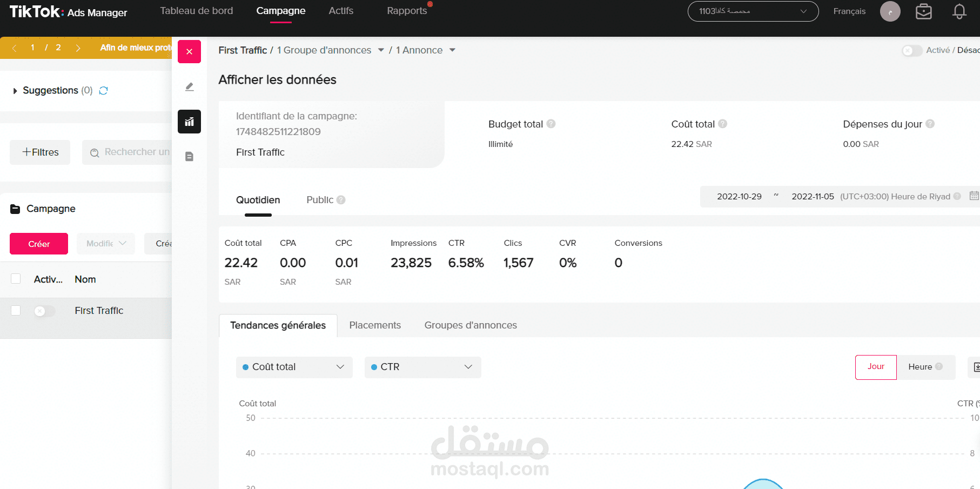Toggle the Activé / Désactivé campaign switch
Screen dimensions: 980x489
912,50
